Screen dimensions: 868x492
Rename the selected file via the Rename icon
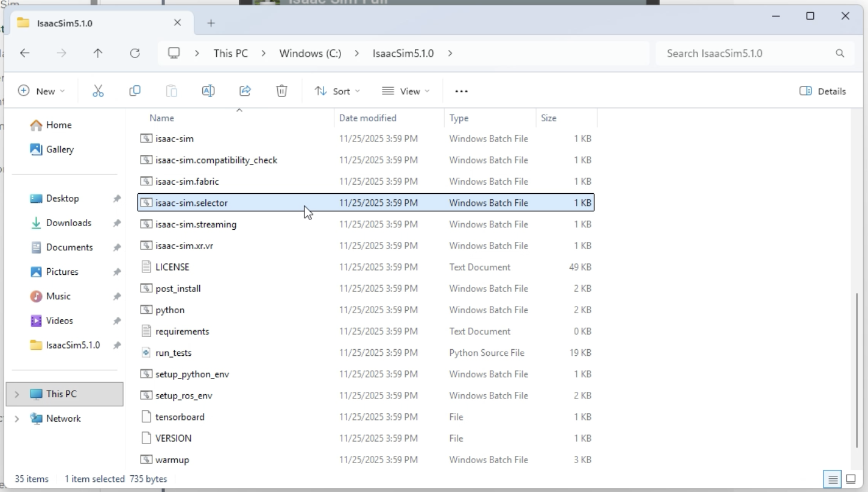208,91
